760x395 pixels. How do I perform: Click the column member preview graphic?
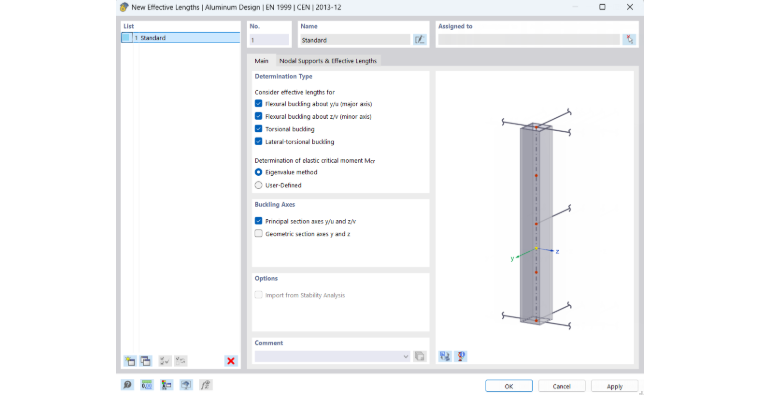(x=536, y=223)
